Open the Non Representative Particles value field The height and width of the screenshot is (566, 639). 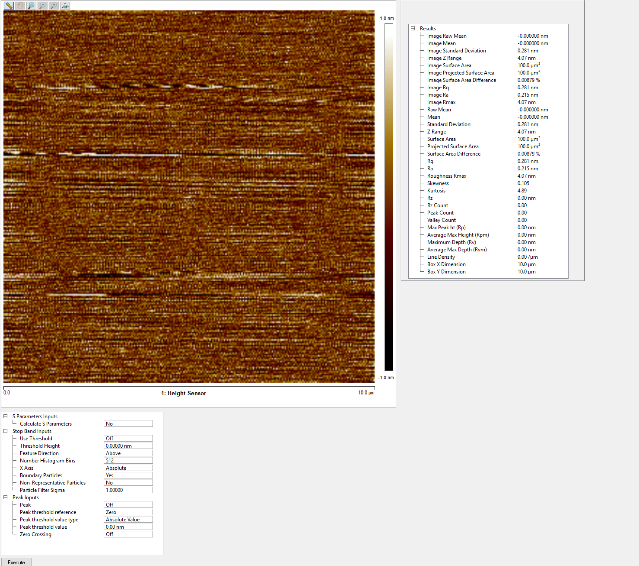click(x=128, y=482)
